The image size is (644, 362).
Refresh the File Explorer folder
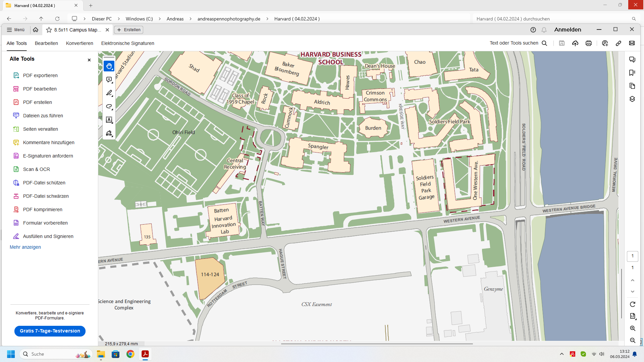57,19
